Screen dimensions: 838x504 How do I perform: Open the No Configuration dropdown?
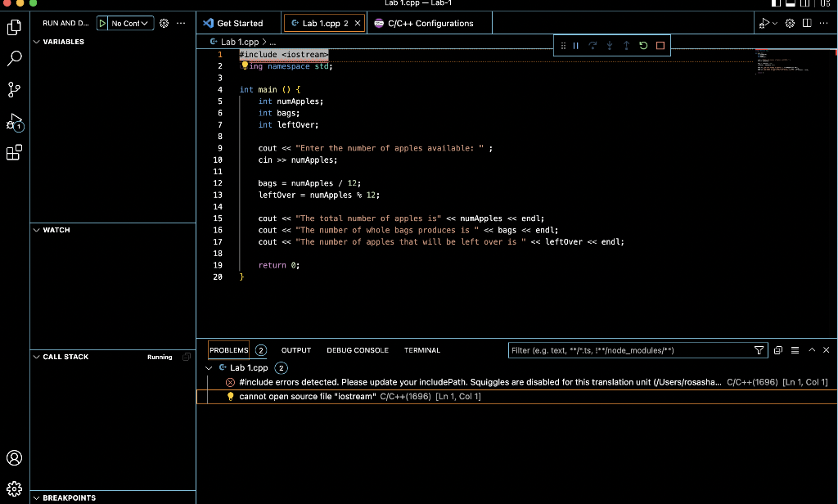pyautogui.click(x=130, y=23)
